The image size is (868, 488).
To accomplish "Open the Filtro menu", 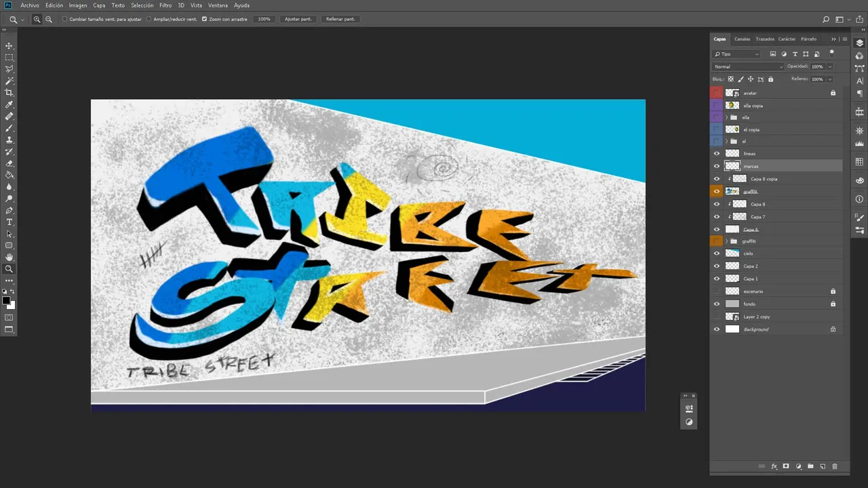I will click(x=165, y=5).
